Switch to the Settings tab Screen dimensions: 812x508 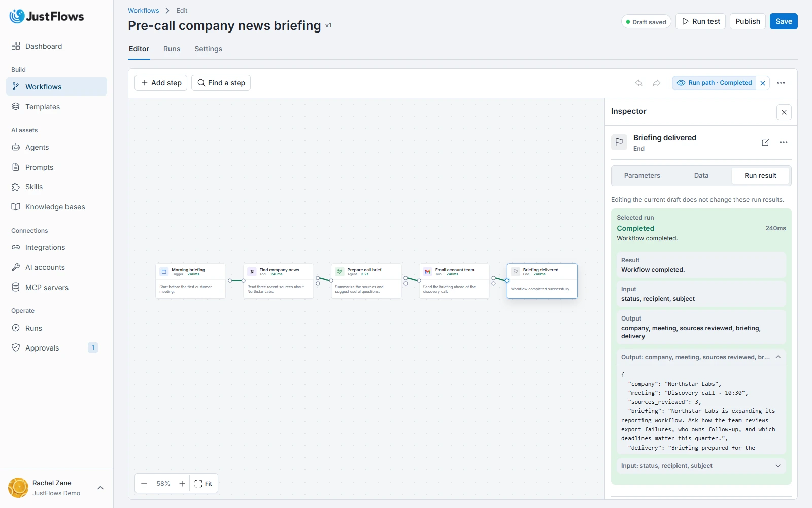pos(208,49)
